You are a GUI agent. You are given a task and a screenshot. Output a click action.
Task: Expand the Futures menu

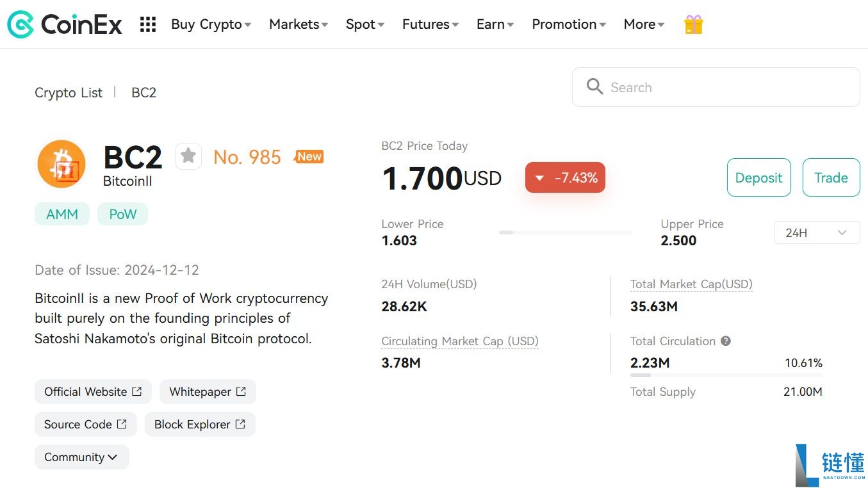coord(430,24)
